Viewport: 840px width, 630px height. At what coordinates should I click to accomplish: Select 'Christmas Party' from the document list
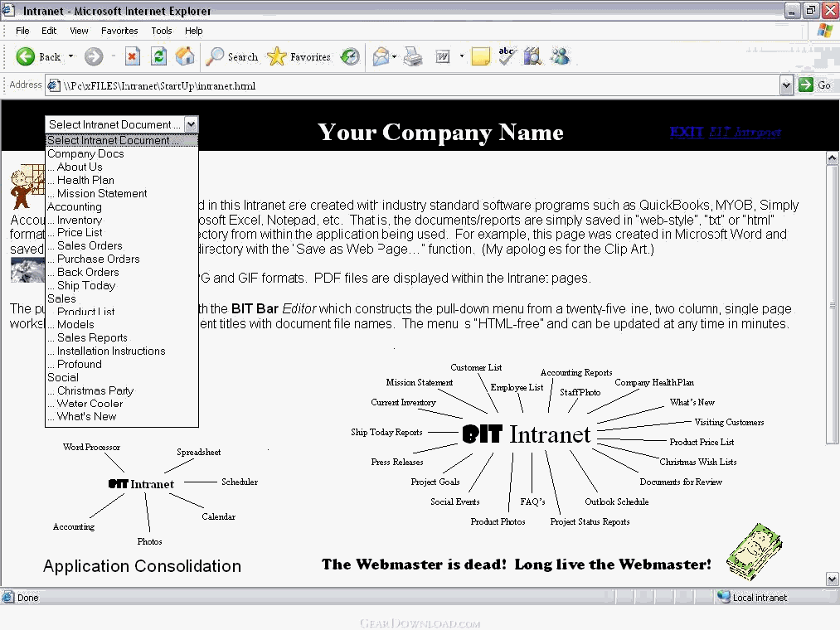point(122,390)
